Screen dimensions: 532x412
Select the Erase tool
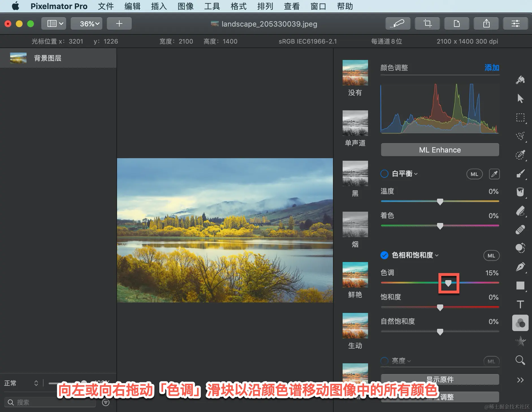pyautogui.click(x=520, y=211)
